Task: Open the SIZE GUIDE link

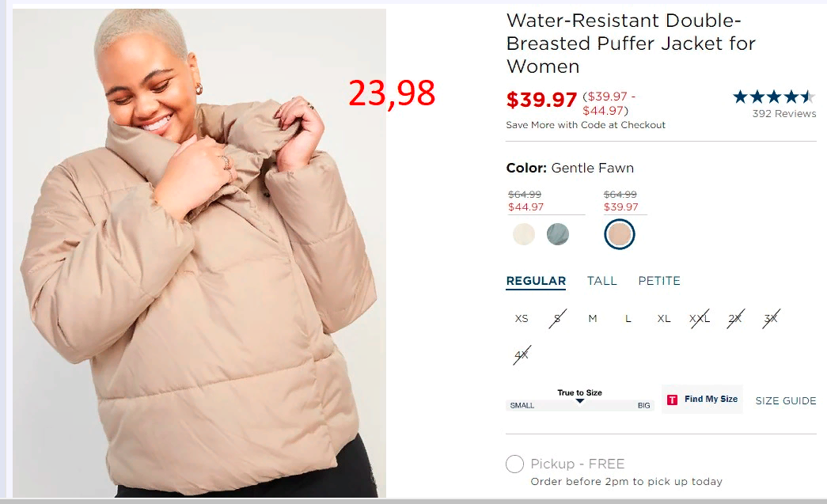Action: click(x=786, y=400)
